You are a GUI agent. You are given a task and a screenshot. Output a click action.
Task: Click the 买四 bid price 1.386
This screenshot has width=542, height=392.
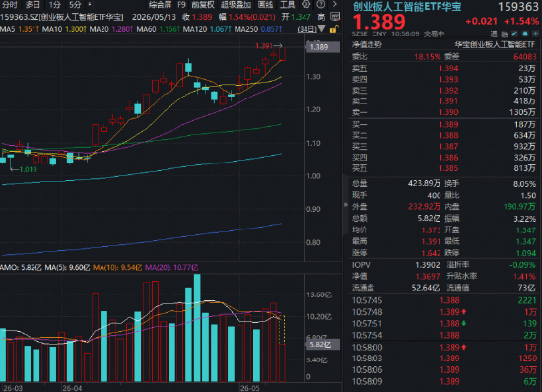tap(448, 158)
